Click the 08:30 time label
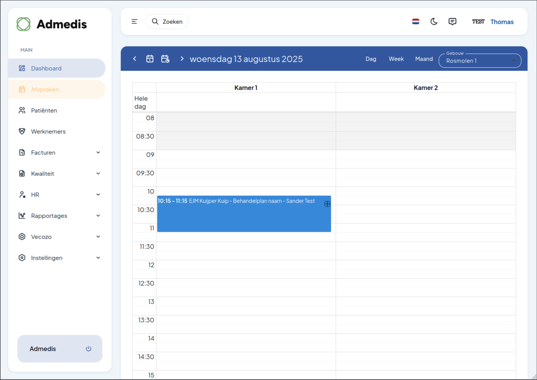Image resolution: width=537 pixels, height=380 pixels. (145, 136)
